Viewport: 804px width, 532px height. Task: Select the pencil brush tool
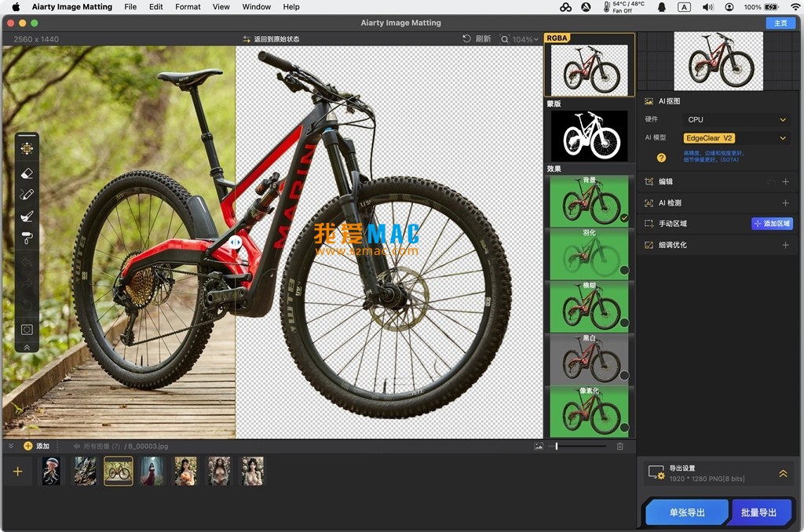coord(27,195)
